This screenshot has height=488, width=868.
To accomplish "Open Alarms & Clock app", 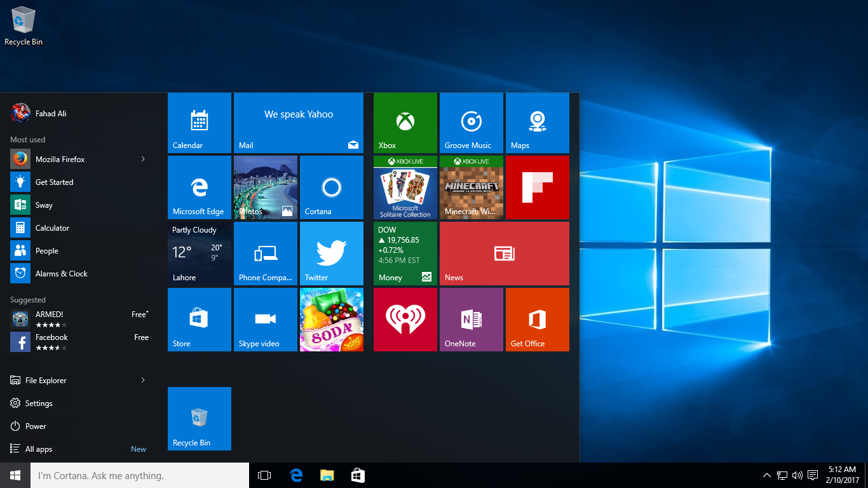I will (x=79, y=273).
